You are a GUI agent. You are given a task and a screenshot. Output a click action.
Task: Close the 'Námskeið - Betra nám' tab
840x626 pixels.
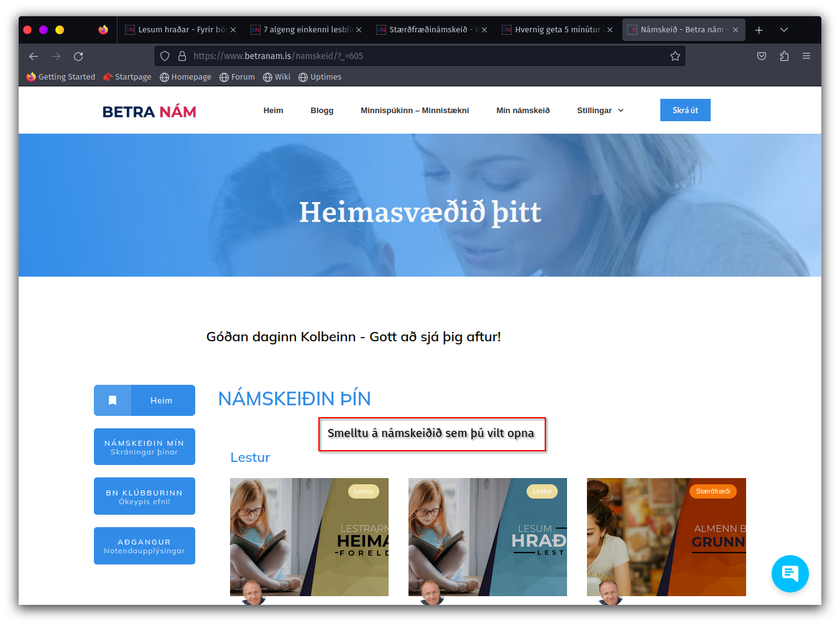click(x=736, y=30)
